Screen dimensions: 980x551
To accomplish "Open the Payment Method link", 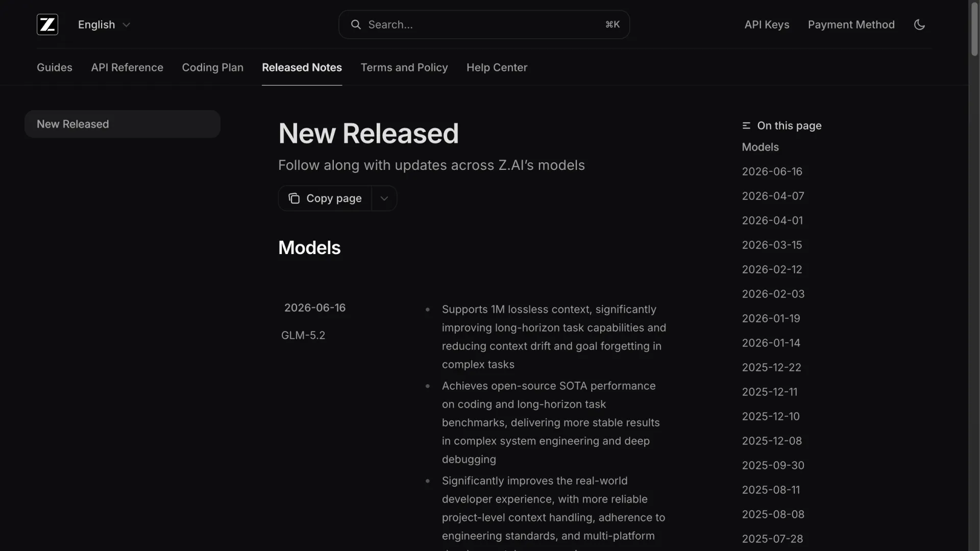I will 851,24.
